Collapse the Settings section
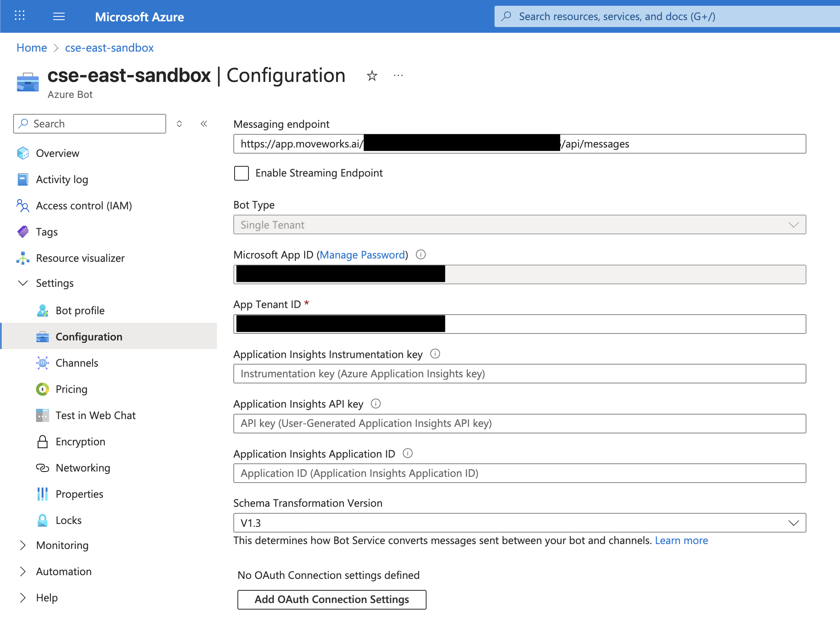840x644 pixels. click(23, 283)
